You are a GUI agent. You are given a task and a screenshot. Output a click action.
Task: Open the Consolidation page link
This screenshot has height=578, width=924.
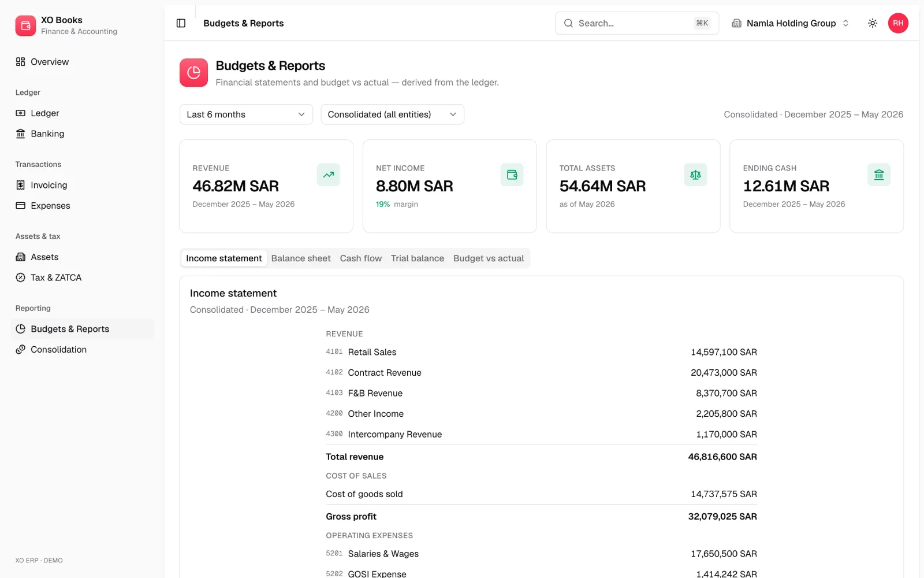[82, 350]
